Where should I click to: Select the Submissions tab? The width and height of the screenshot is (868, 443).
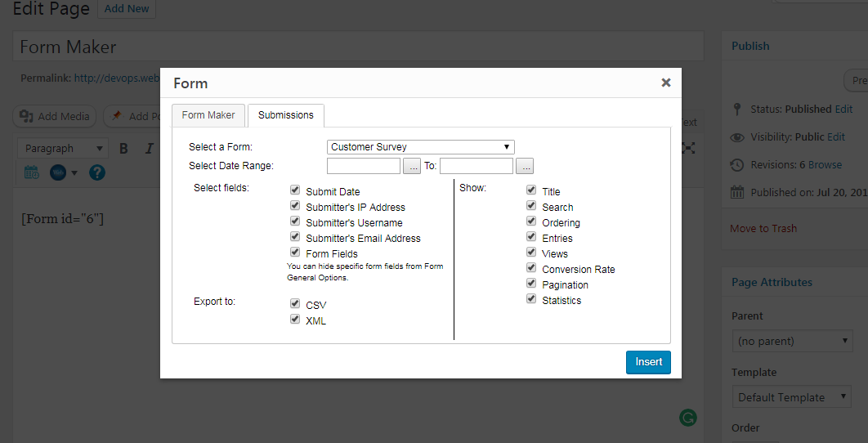point(285,115)
